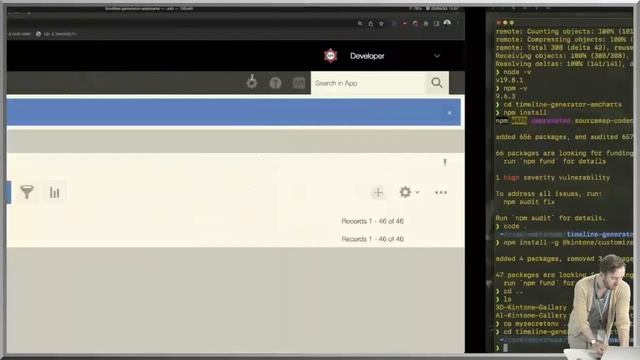The height and width of the screenshot is (360, 640).
Task: Click 'node -v' command in terminal
Action: pos(517,72)
